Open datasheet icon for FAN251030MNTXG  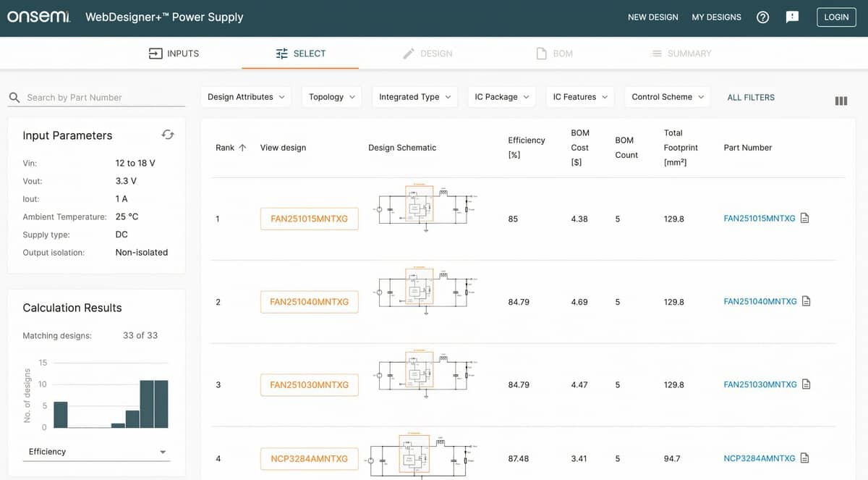tap(807, 384)
